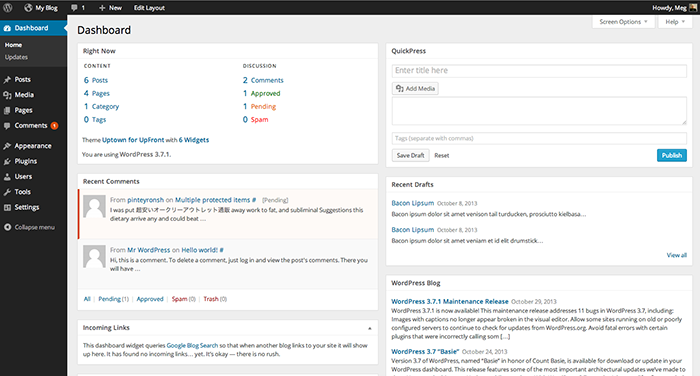Publish the QuickPress post
700x376 pixels.
click(x=672, y=155)
